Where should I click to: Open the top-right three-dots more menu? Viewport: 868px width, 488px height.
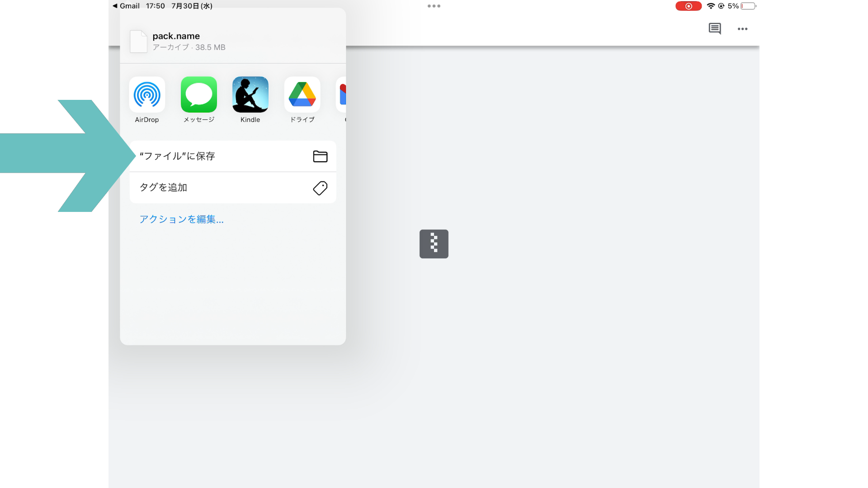point(742,29)
